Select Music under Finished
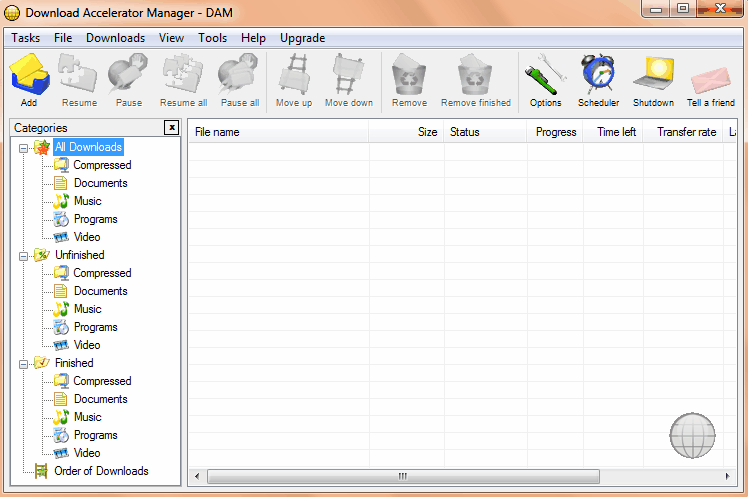This screenshot has height=497, width=748. tap(88, 417)
